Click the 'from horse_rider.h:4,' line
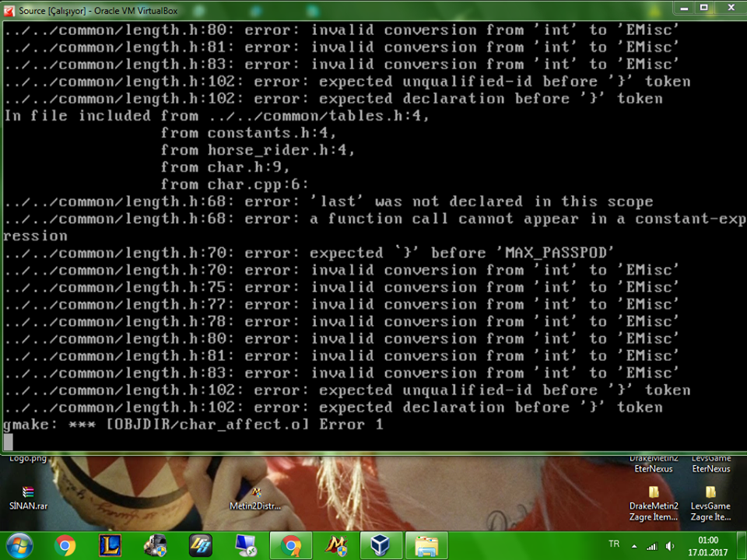747x560 pixels. [258, 150]
